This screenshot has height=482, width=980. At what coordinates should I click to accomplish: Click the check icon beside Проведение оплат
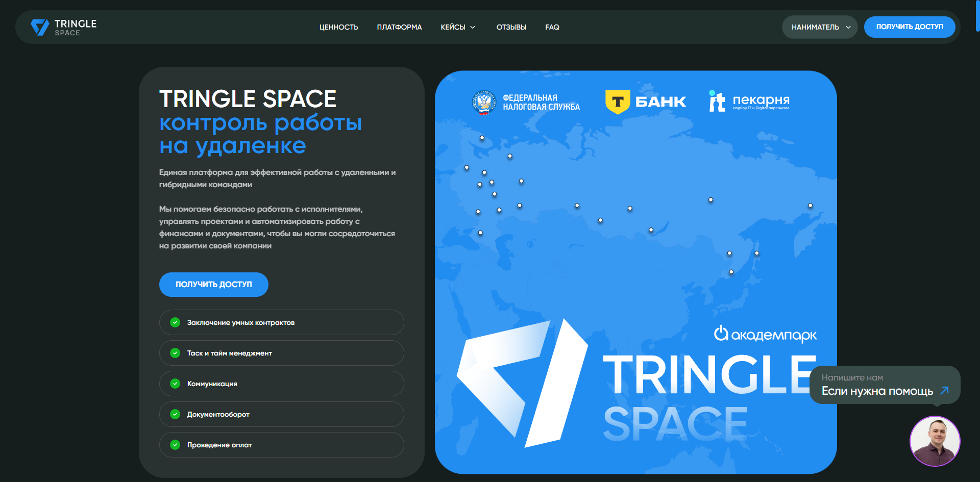click(175, 445)
